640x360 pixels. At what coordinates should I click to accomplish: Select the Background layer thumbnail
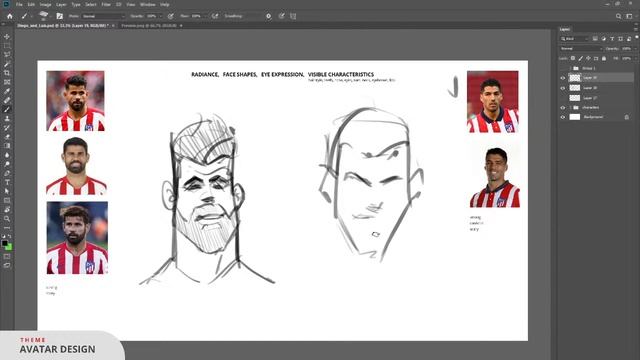pyautogui.click(x=575, y=117)
